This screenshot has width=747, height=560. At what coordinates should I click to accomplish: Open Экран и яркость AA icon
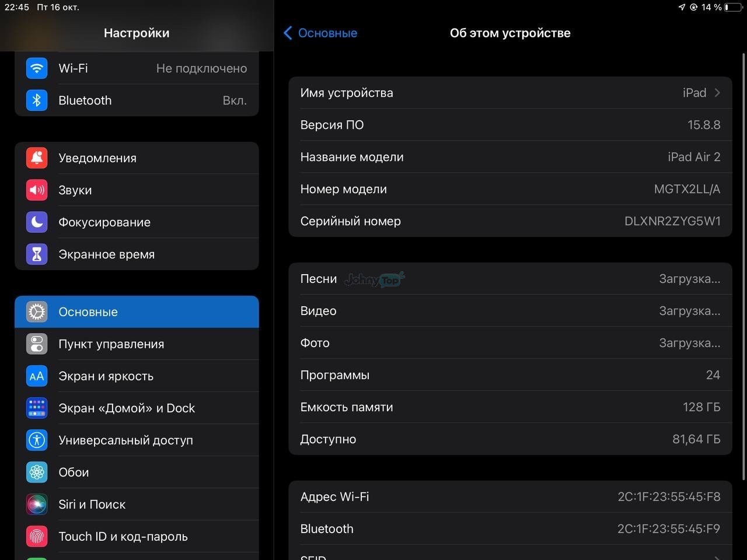[37, 376]
